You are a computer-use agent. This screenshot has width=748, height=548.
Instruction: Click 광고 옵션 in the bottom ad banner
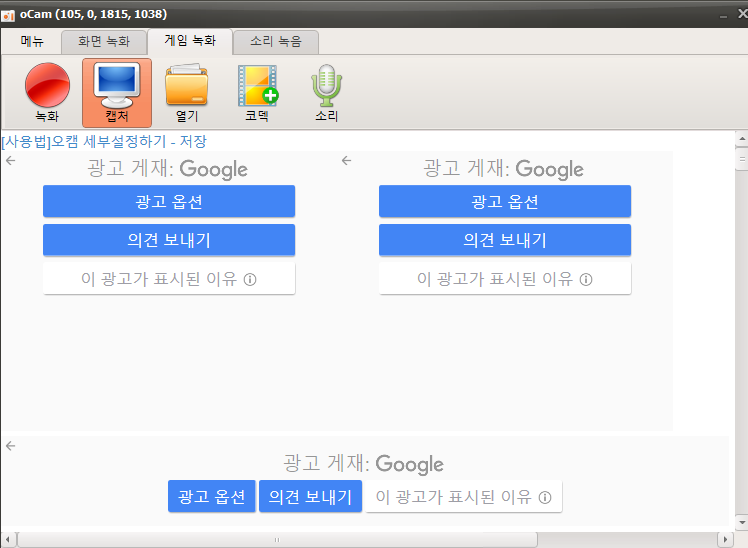coord(212,496)
